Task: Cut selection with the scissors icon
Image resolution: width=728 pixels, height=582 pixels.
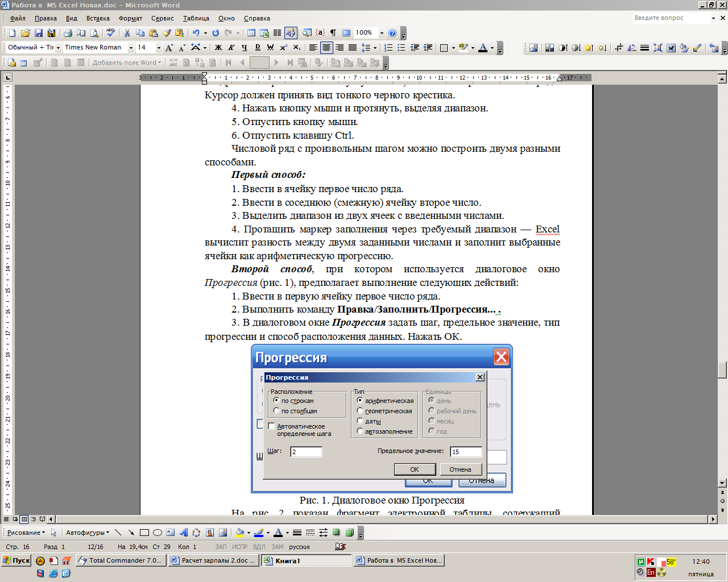Action: 127,33
